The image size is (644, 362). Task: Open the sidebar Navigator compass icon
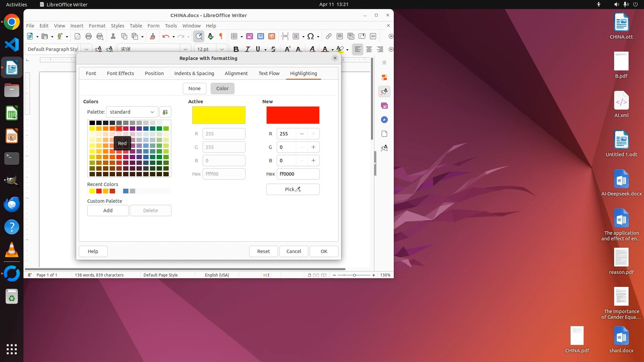[384, 120]
